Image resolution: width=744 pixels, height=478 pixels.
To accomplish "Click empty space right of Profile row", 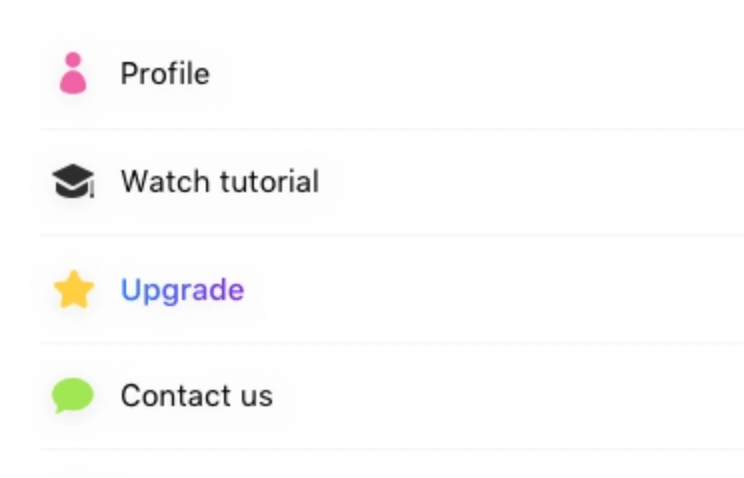I will click(500, 74).
